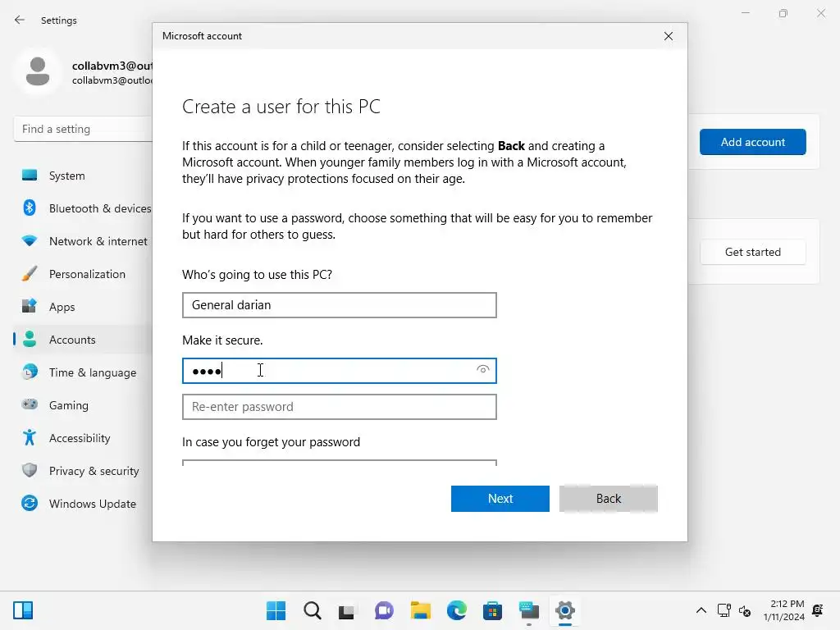Open the Windows Start menu
This screenshot has height=630, width=840.
(x=276, y=610)
